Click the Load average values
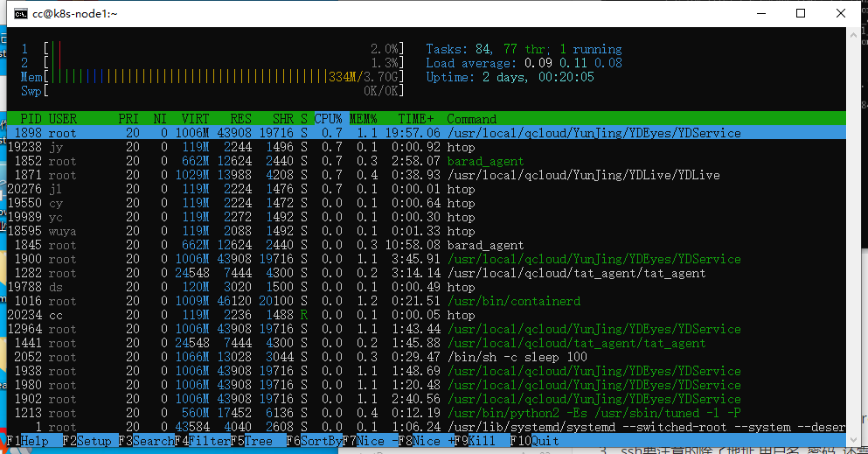This screenshot has height=454, width=868. tap(573, 63)
